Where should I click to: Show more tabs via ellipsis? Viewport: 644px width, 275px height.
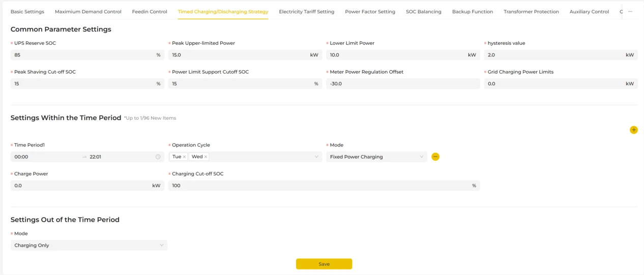pos(630,11)
